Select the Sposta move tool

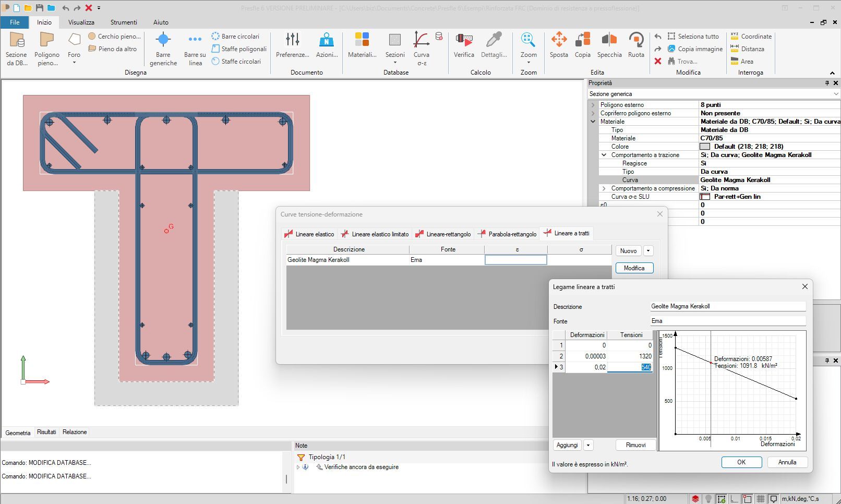tap(559, 45)
